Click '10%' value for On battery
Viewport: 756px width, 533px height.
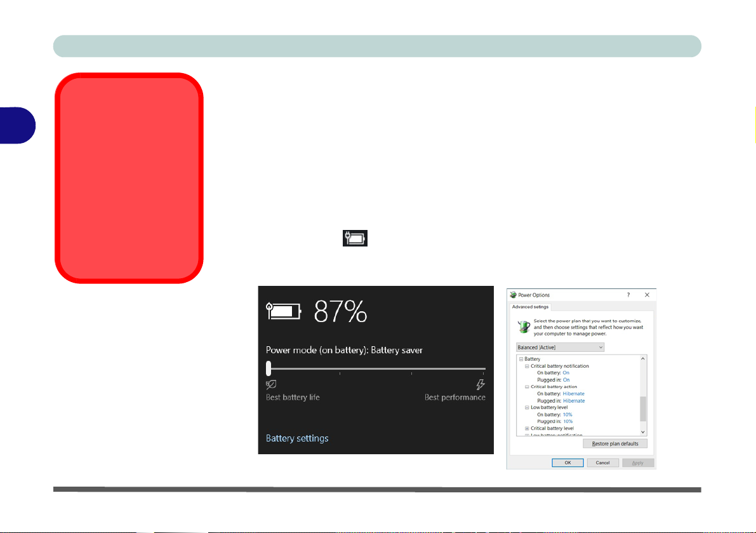point(567,415)
